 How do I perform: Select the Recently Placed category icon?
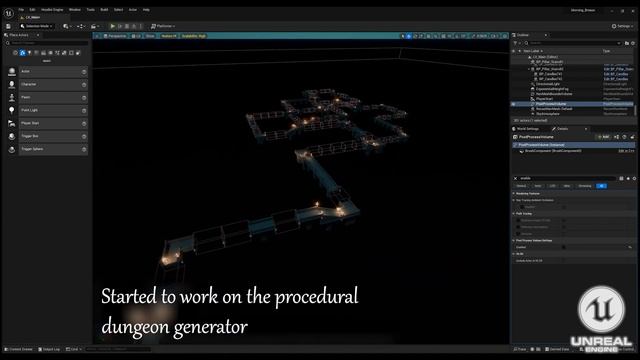coord(16,53)
